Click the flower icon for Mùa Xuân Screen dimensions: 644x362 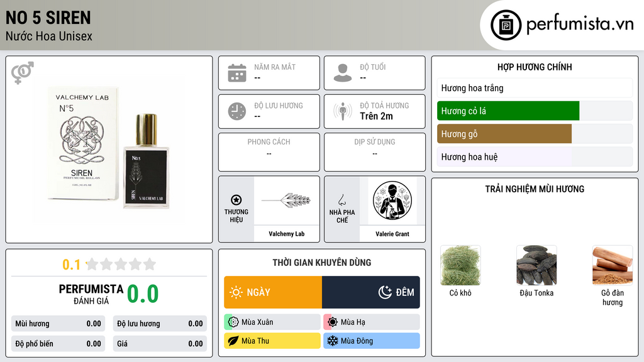(x=233, y=322)
